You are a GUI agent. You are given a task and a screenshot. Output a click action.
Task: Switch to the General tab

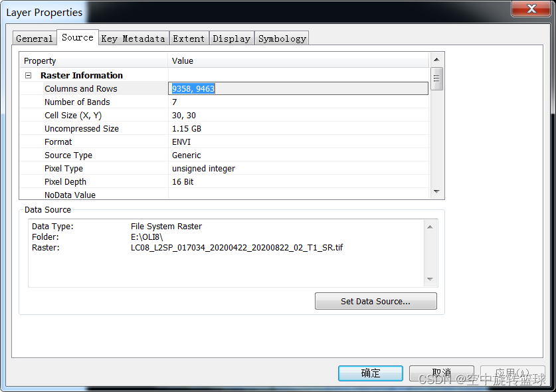pyautogui.click(x=35, y=39)
